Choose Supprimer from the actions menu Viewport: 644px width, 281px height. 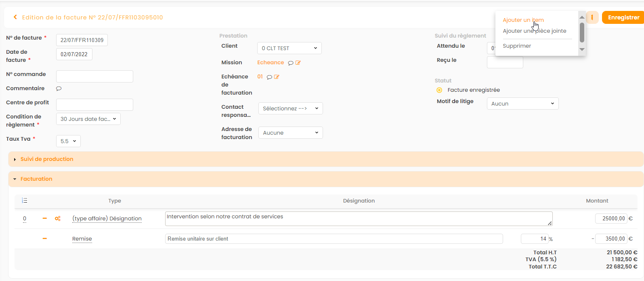point(517,46)
